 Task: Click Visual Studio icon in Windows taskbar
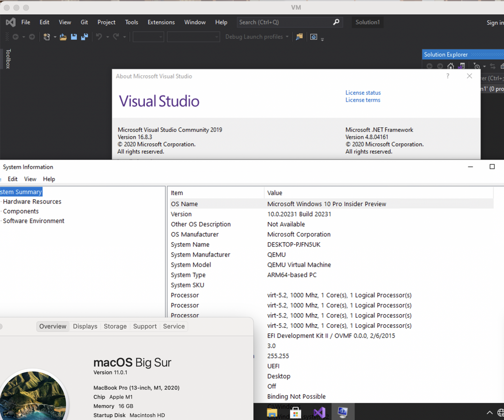pyautogui.click(x=319, y=413)
